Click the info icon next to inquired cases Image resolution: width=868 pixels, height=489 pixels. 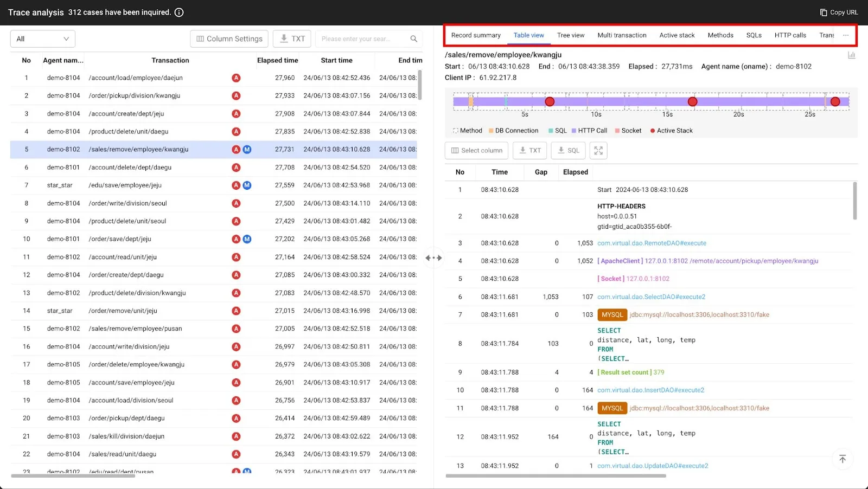pos(179,12)
